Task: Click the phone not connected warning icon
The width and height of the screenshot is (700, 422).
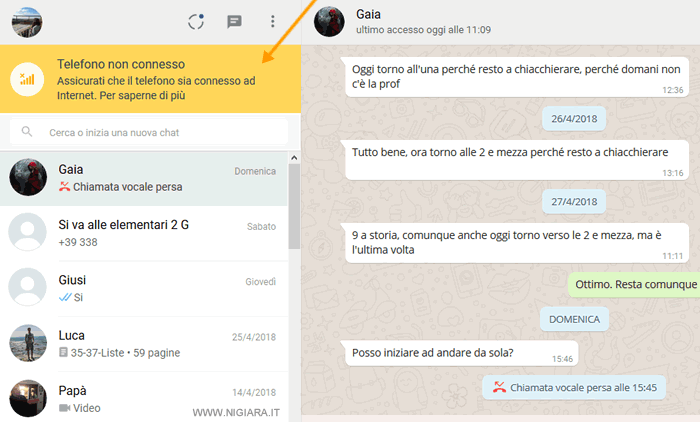Action: click(x=28, y=78)
